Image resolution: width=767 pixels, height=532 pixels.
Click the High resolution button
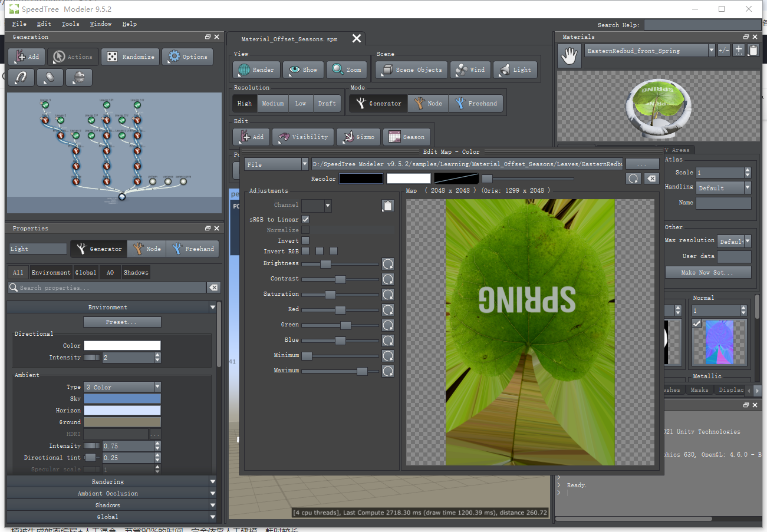(x=245, y=103)
